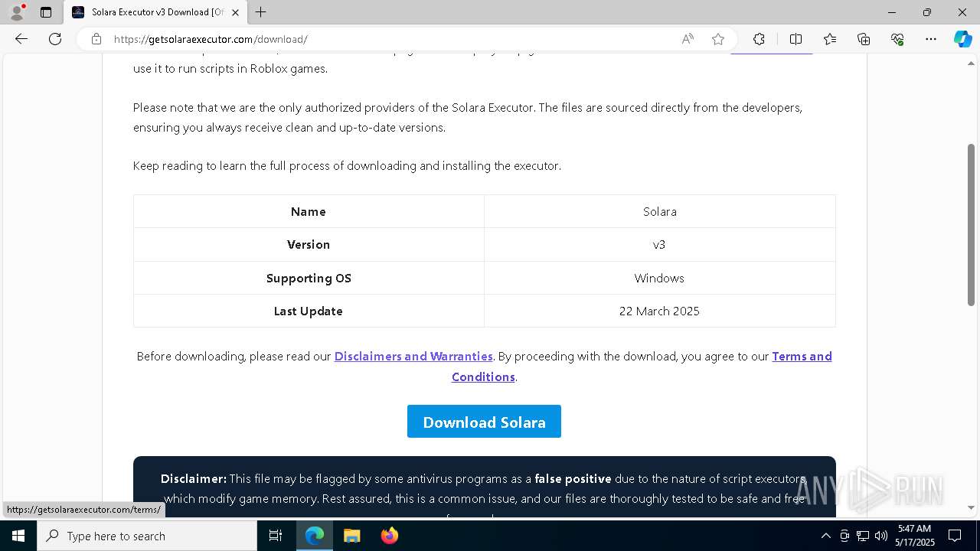Viewport: 980px width, 551px height.
Task: Show hidden system tray icons
Action: (x=825, y=536)
